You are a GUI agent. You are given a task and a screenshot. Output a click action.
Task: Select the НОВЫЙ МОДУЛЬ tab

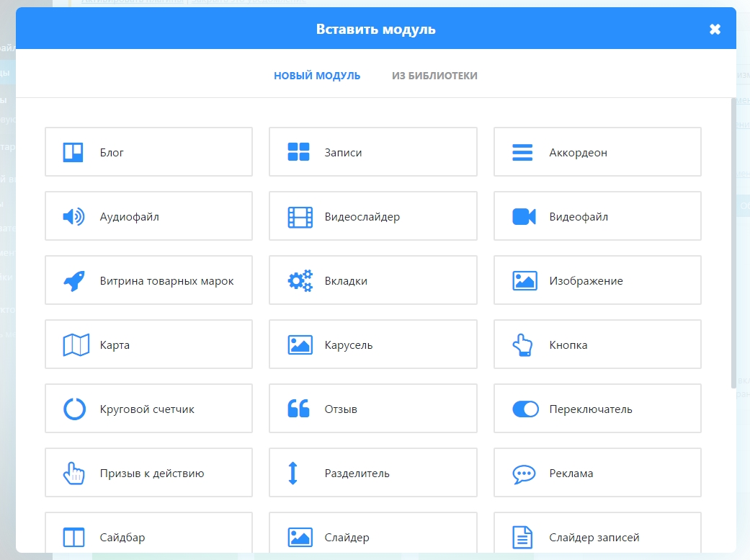click(x=317, y=75)
